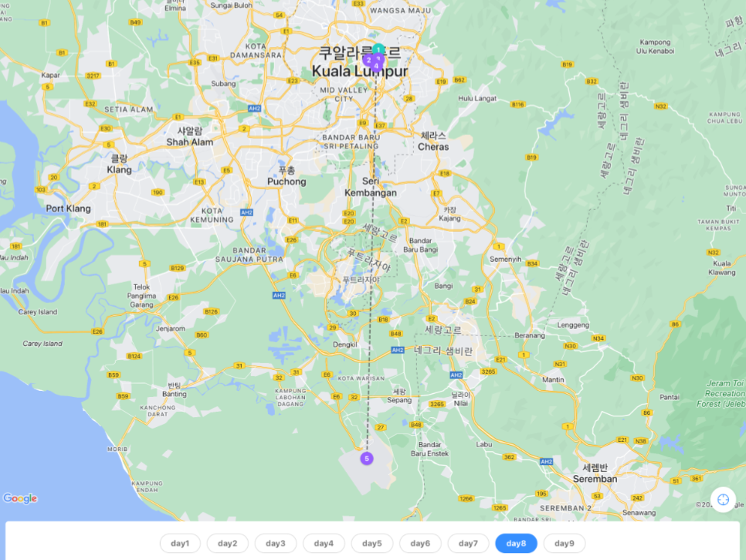Click the Google logo link
The width and height of the screenshot is (746, 560).
20,498
